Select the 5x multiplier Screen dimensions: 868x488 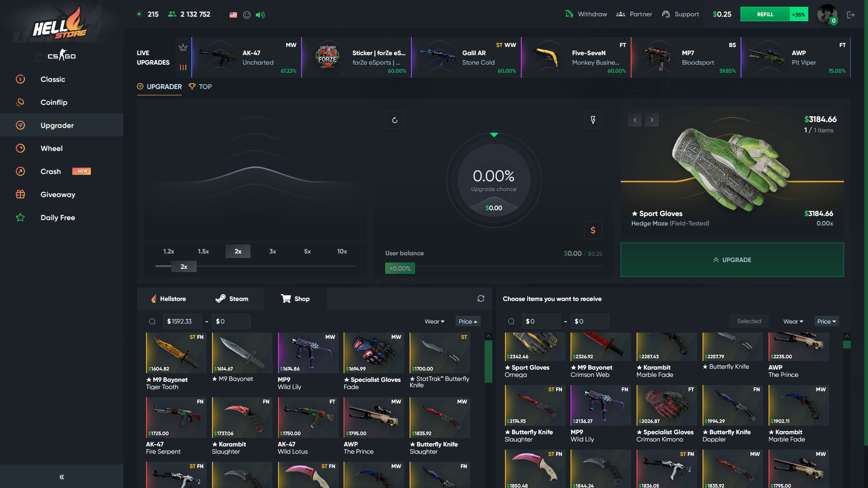(307, 252)
